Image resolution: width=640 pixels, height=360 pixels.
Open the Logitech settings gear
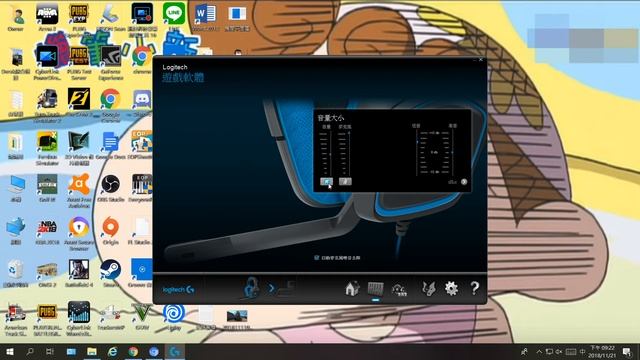451,289
